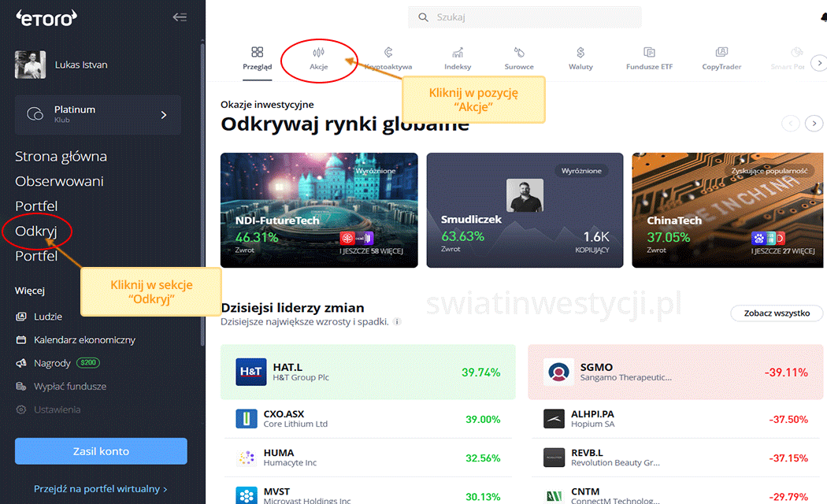Viewport: 827px width, 504px height.
Task: Open Lukas Istvan profile avatar
Action: pyautogui.click(x=30, y=65)
